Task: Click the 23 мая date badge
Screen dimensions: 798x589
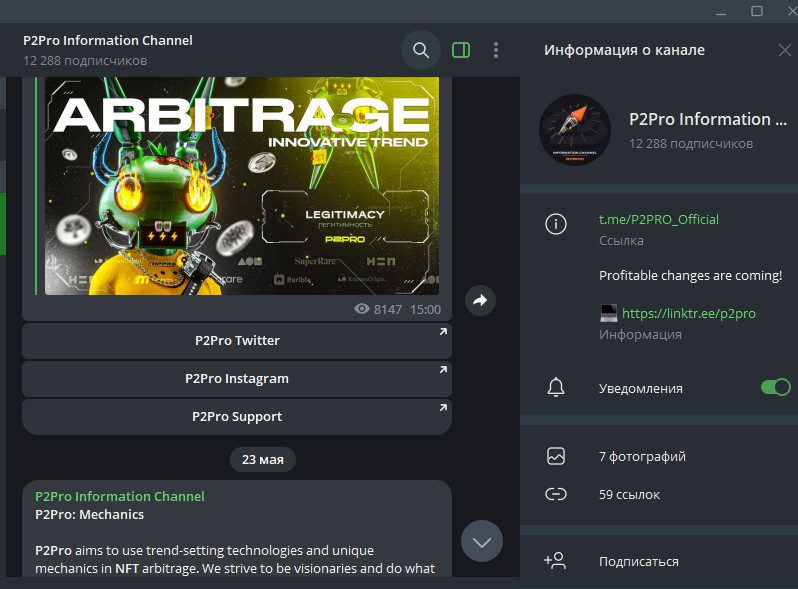Action: coord(263,459)
